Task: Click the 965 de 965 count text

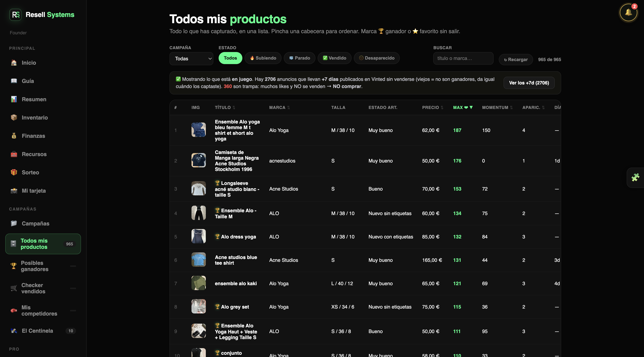Action: [549, 60]
